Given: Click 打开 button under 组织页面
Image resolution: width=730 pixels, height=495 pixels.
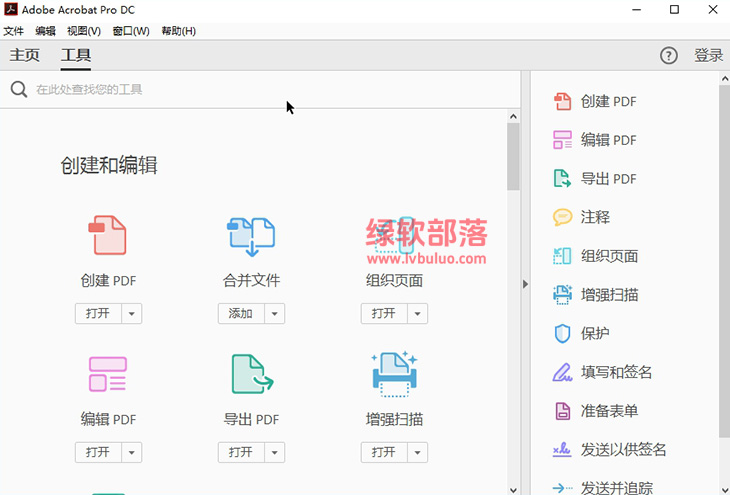Looking at the screenshot, I should click(384, 313).
